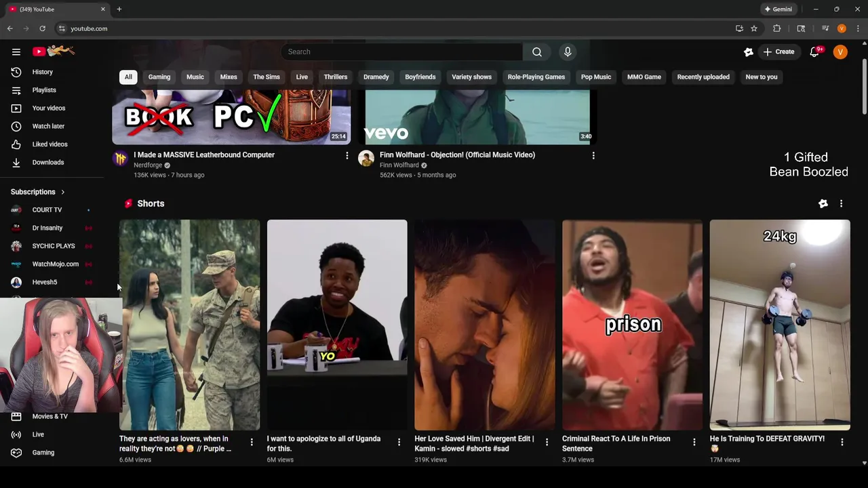Open options for 'acting as lovers' short
Screen dimensions: 868x488
(x=252, y=442)
